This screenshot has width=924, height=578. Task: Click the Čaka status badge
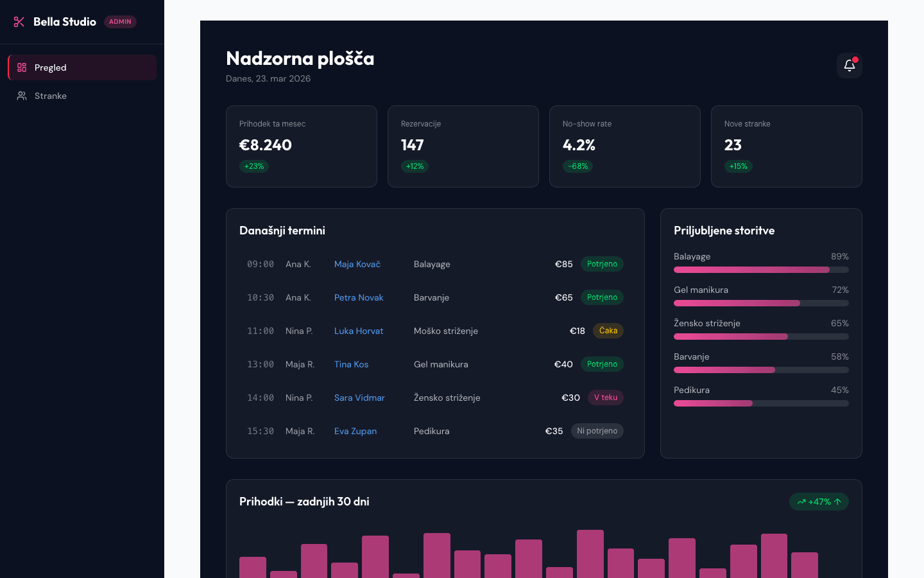point(608,331)
